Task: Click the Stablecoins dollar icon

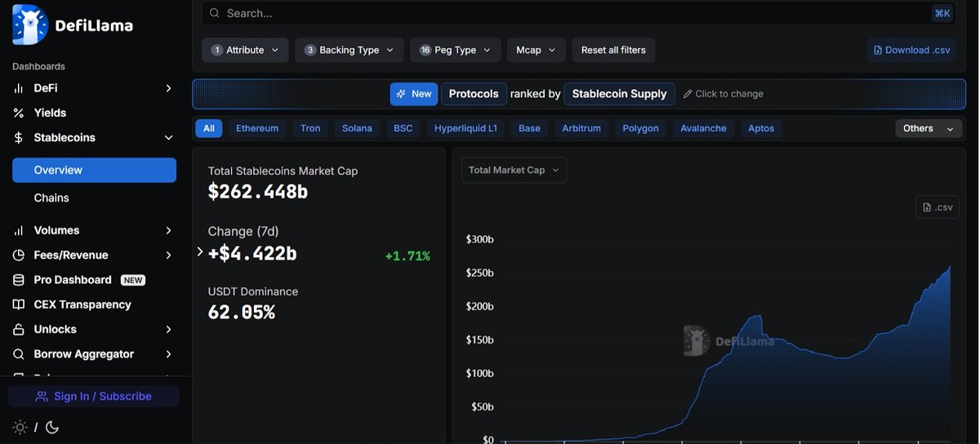Action: (19, 138)
